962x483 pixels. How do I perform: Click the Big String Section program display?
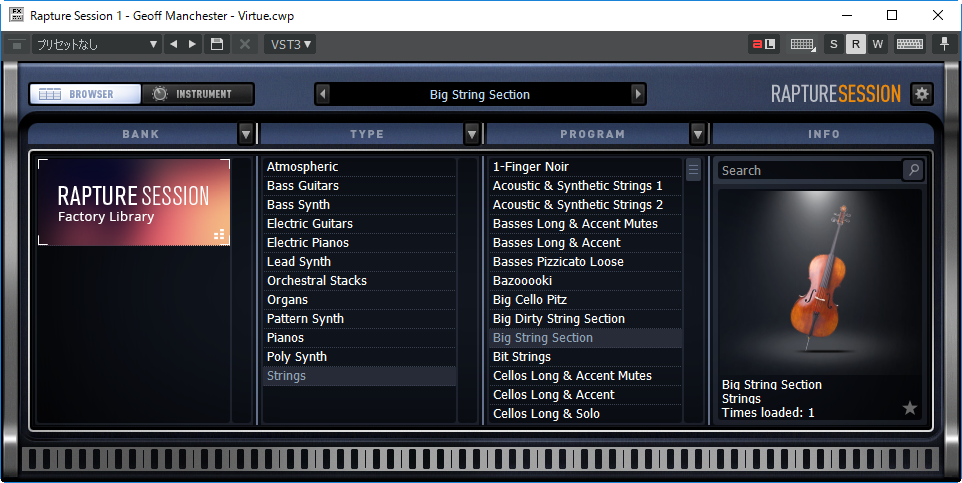(x=480, y=95)
